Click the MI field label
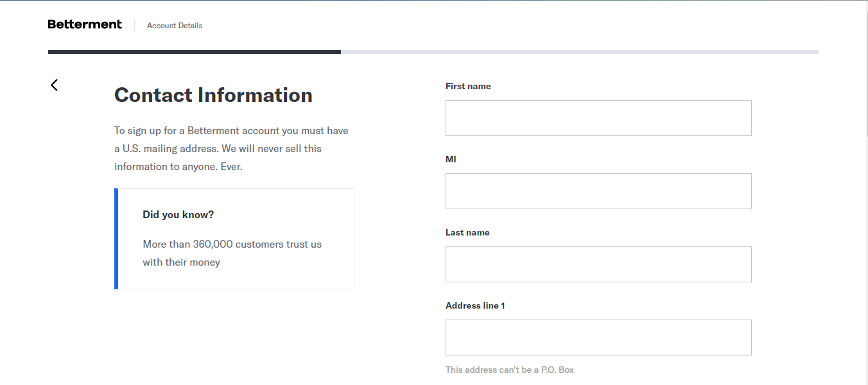Viewport: 868px width, 385px height. [451, 159]
